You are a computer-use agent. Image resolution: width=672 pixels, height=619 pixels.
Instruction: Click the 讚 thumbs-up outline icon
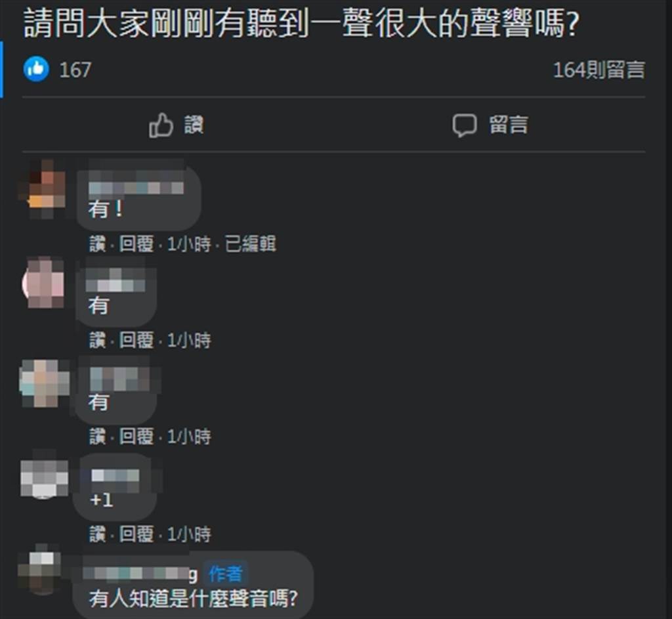tap(161, 125)
